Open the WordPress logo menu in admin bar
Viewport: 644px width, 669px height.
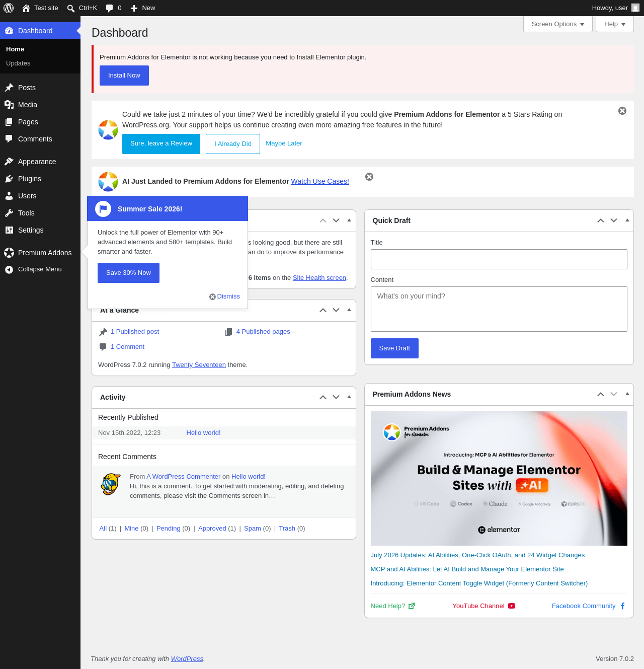[9, 8]
